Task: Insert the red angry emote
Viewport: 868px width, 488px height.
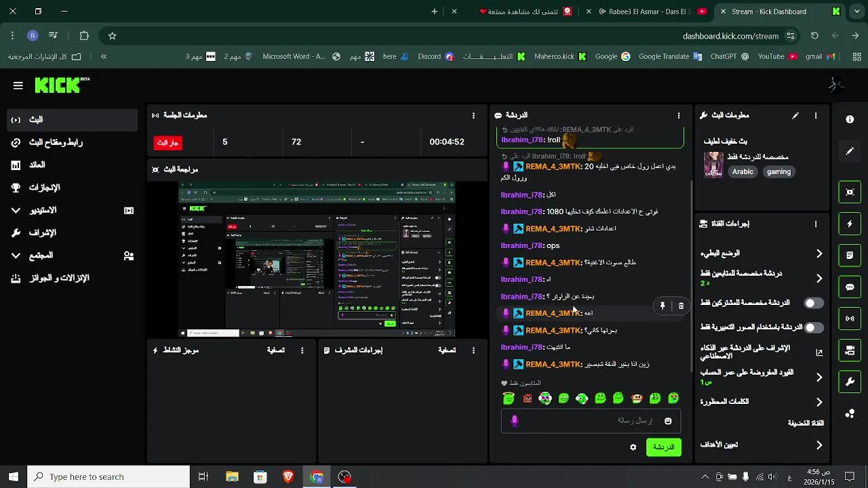Action: click(x=527, y=399)
